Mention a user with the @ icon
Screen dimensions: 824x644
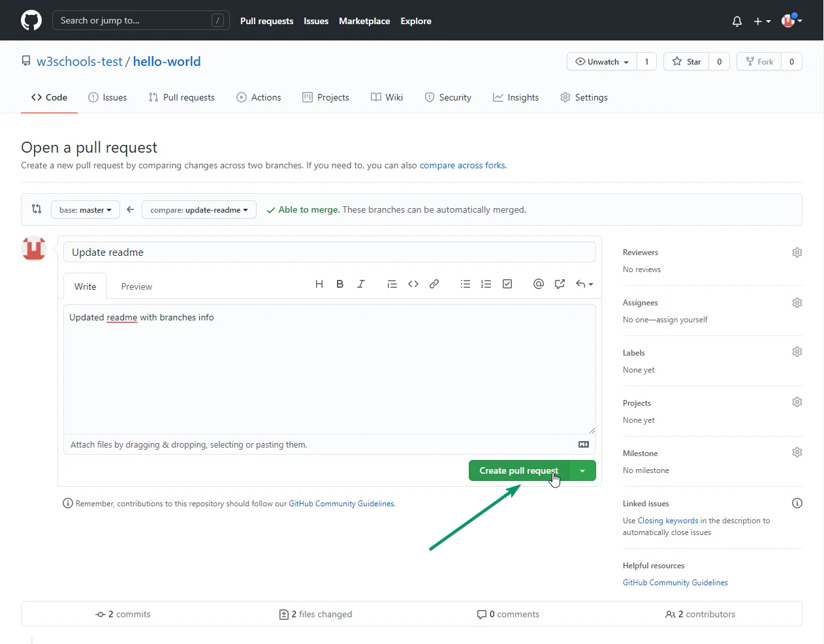point(538,284)
